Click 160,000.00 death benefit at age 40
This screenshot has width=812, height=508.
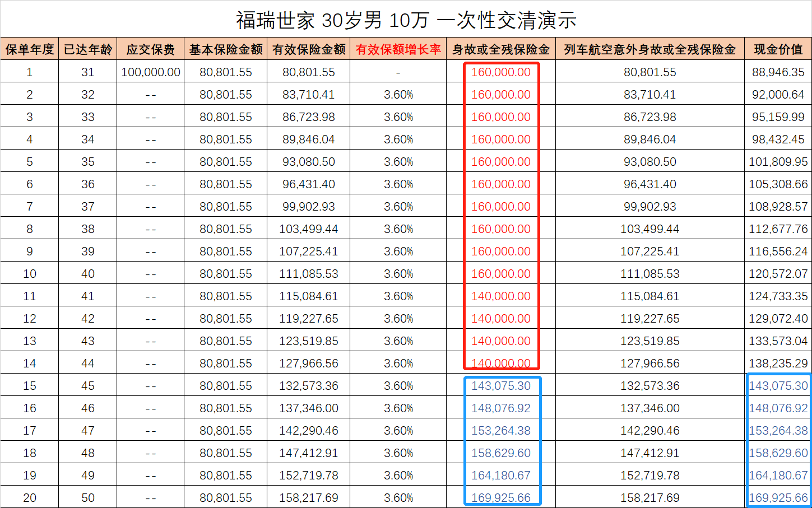coord(501,274)
